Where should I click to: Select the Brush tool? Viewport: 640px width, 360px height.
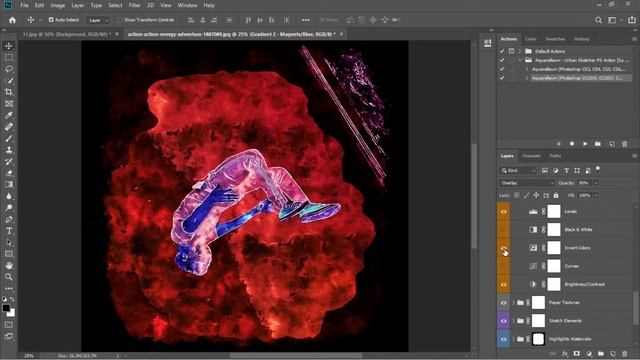[9, 138]
